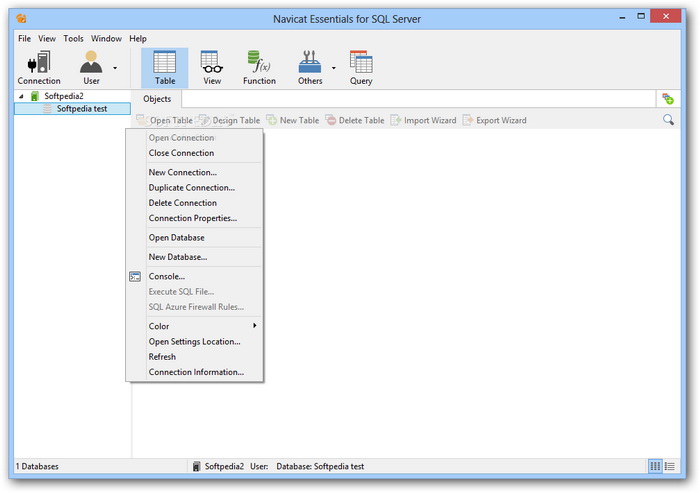Switch to list view in status bar
The image size is (700, 493).
pos(655,466)
